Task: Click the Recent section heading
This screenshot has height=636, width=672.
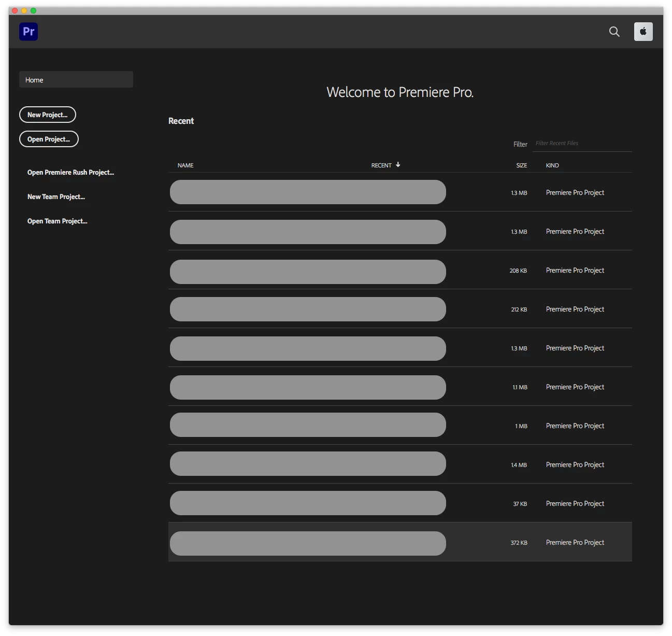Action: click(181, 121)
